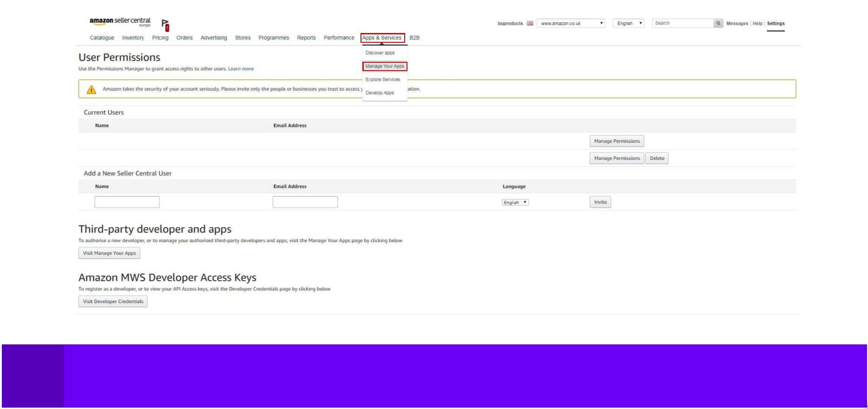Follow the Learn more link
The height and width of the screenshot is (409, 868).
[x=240, y=69]
